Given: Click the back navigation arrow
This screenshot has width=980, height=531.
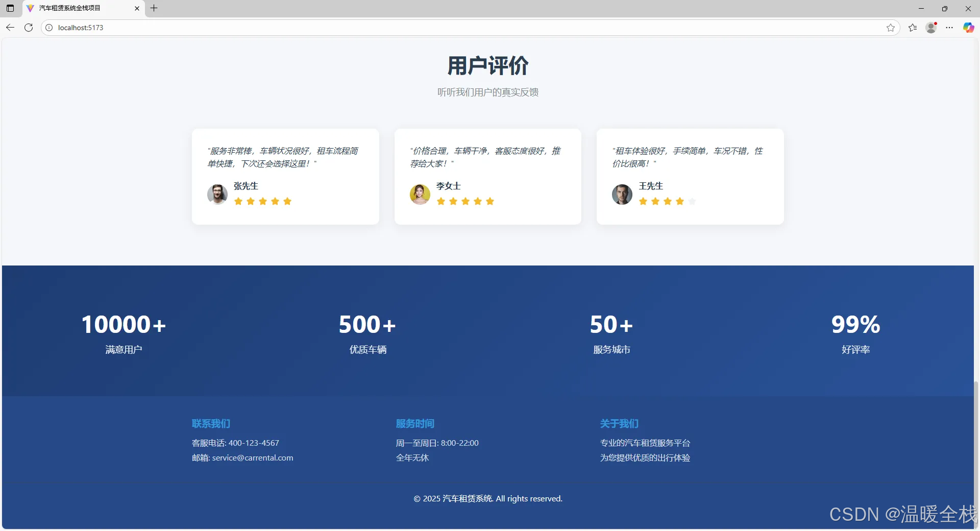Looking at the screenshot, I should (10, 28).
